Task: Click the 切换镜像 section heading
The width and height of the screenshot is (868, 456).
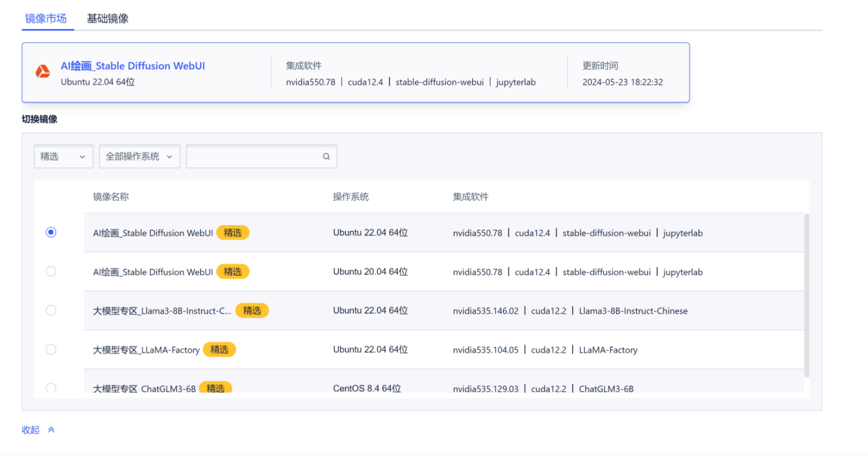Action: pyautogui.click(x=40, y=119)
